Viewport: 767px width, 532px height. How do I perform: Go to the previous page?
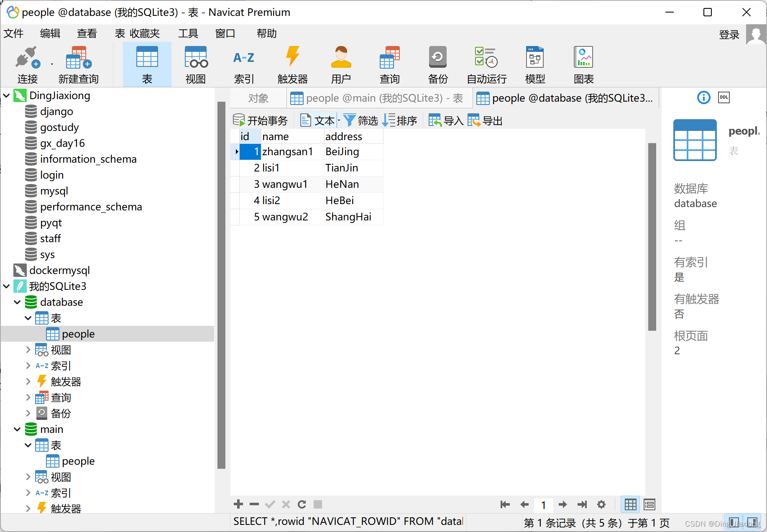point(524,504)
